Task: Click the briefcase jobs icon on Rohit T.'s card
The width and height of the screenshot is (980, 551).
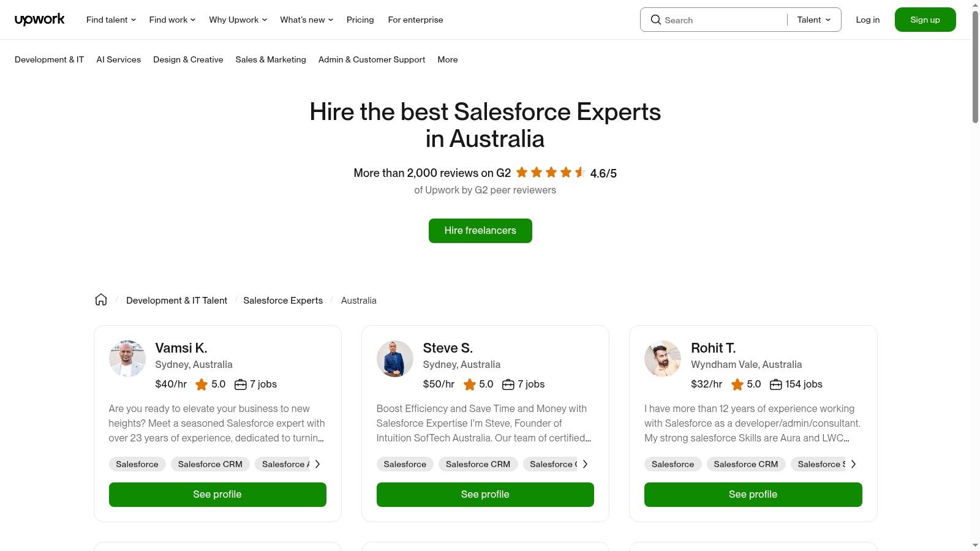Action: 775,384
